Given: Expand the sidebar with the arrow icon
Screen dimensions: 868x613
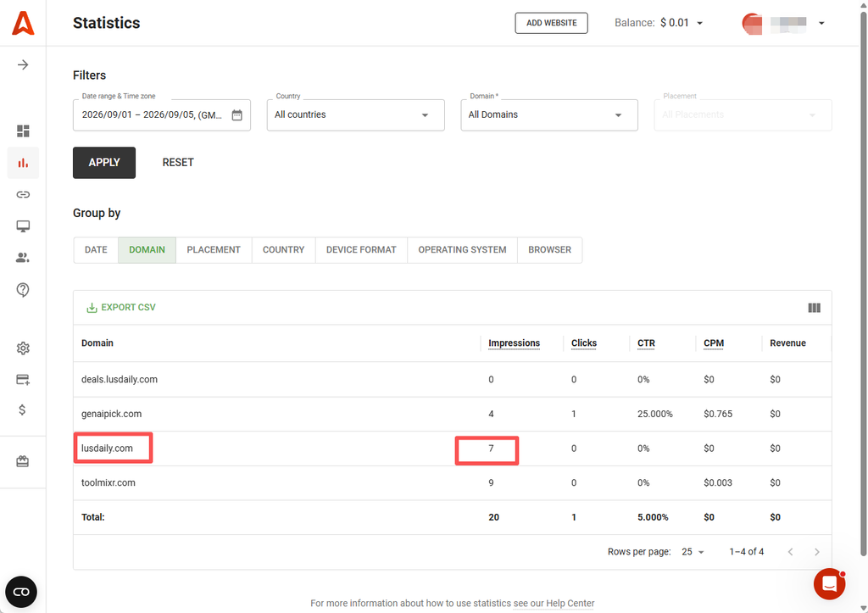Looking at the screenshot, I should click(x=23, y=64).
